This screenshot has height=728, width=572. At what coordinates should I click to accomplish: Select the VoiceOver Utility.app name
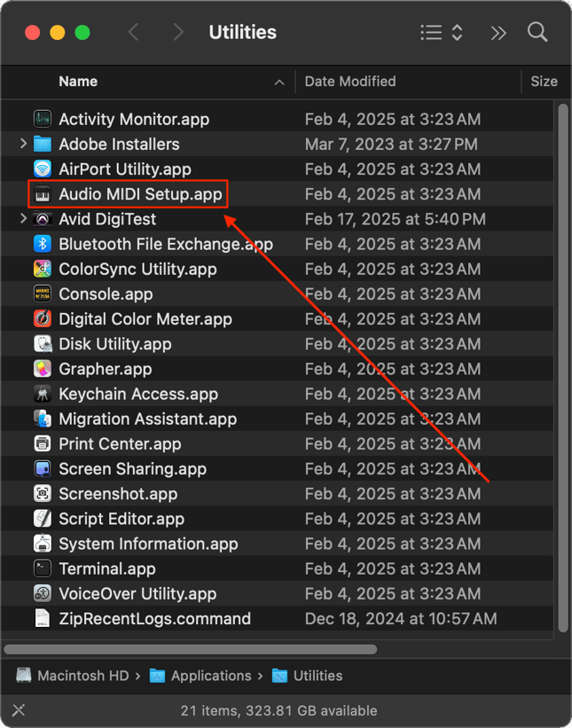137,594
